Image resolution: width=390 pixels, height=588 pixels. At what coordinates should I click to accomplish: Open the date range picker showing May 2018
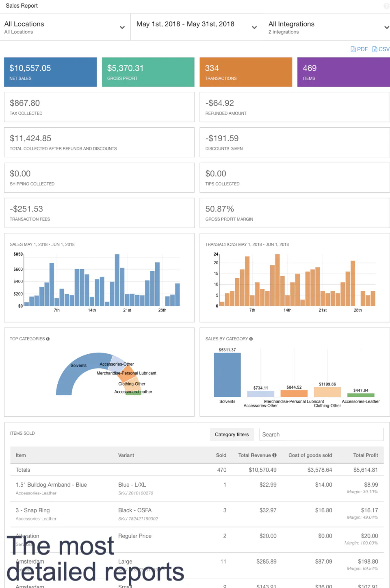pos(196,26)
